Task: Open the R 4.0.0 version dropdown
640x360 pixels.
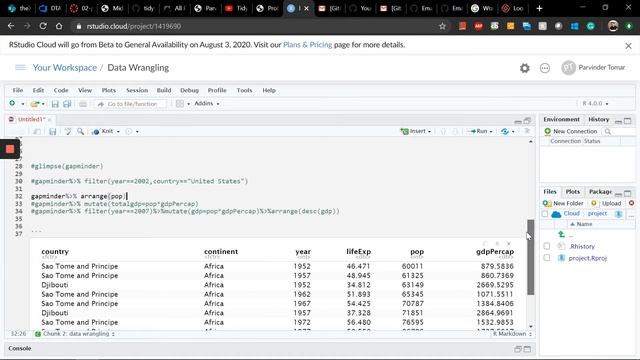Action: (x=595, y=104)
